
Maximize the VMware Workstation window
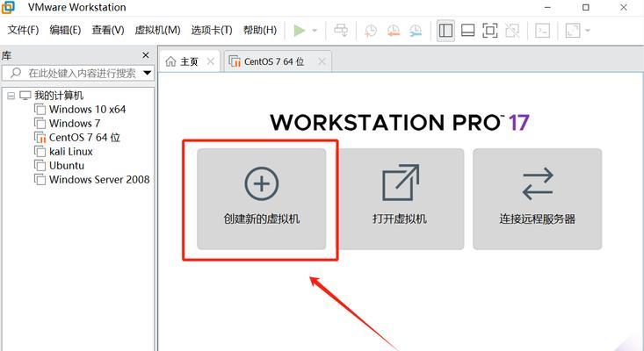pos(586,7)
